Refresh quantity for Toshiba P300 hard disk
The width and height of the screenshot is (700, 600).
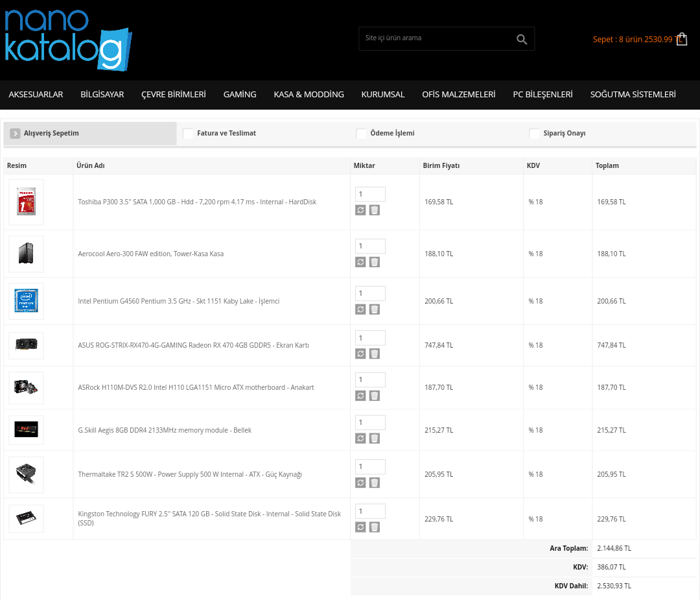tap(360, 210)
